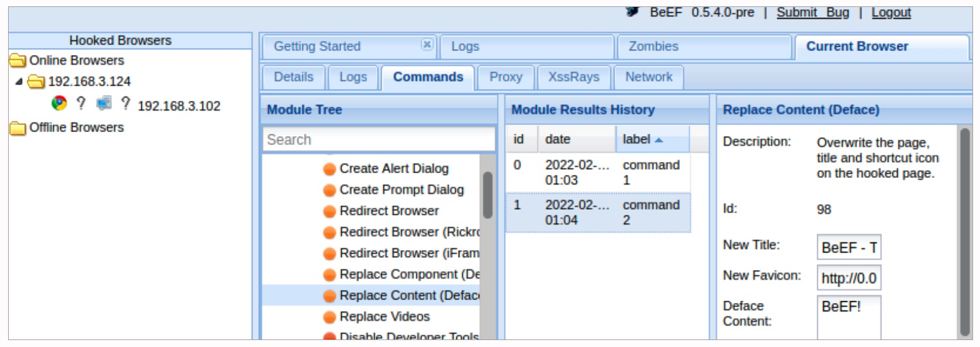Click the 192.168.3.124 folder icon
980x347 pixels.
click(36, 82)
